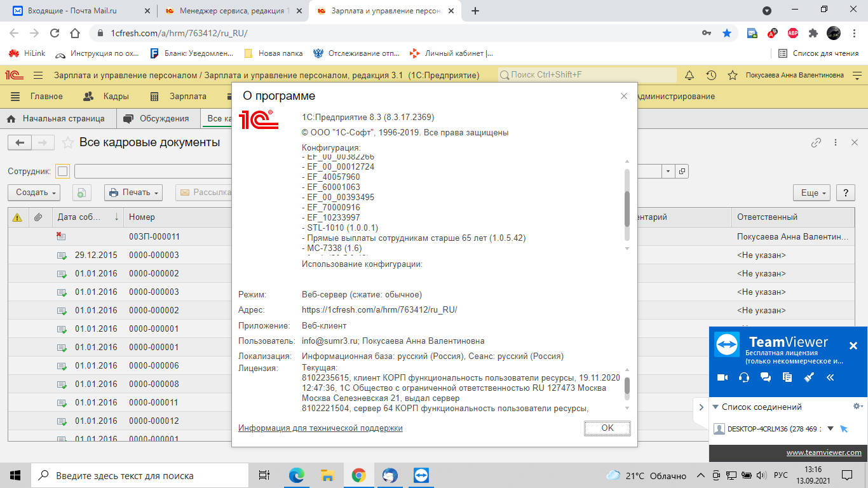
Task: Open the 1C main menu hamburger icon
Action: 38,75
